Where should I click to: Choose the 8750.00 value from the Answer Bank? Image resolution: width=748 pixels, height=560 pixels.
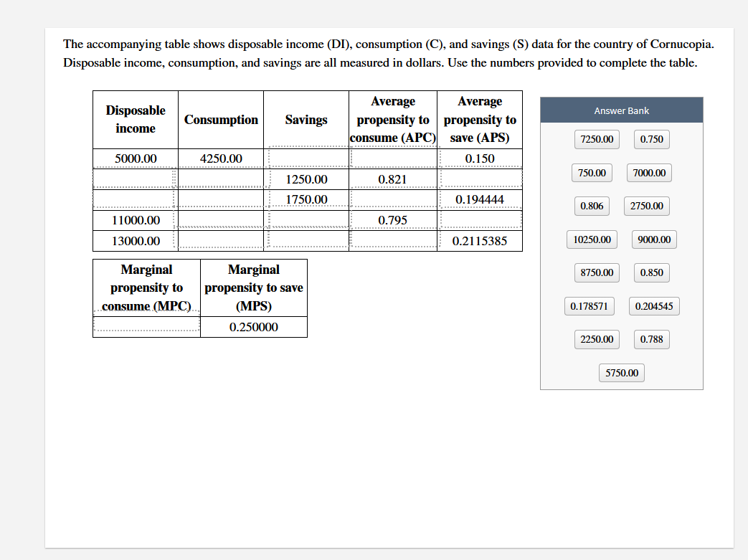click(x=596, y=272)
